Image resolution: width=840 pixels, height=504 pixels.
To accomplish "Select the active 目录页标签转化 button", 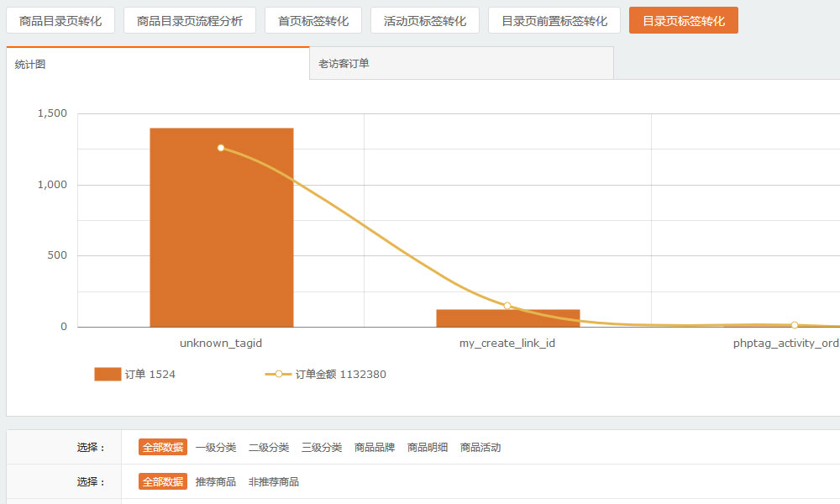I will click(x=684, y=21).
